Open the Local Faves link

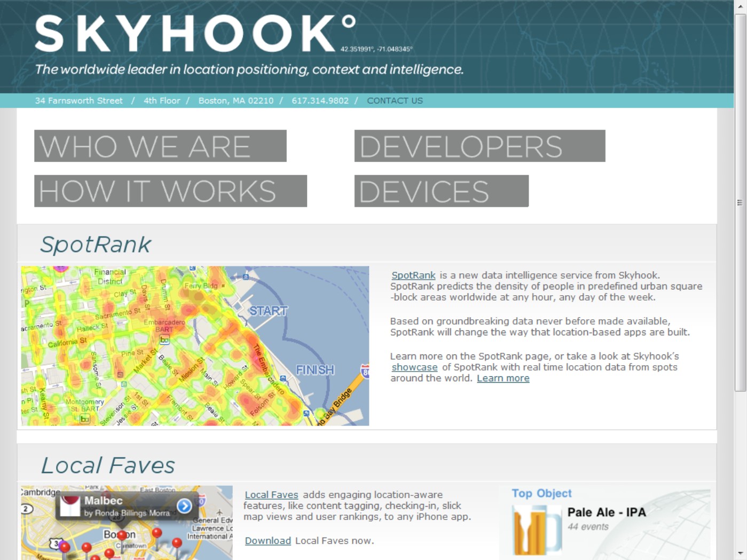(x=271, y=495)
